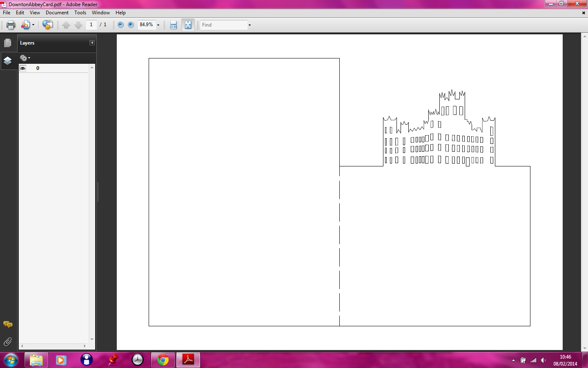Click the power battery tray icon

point(523,360)
